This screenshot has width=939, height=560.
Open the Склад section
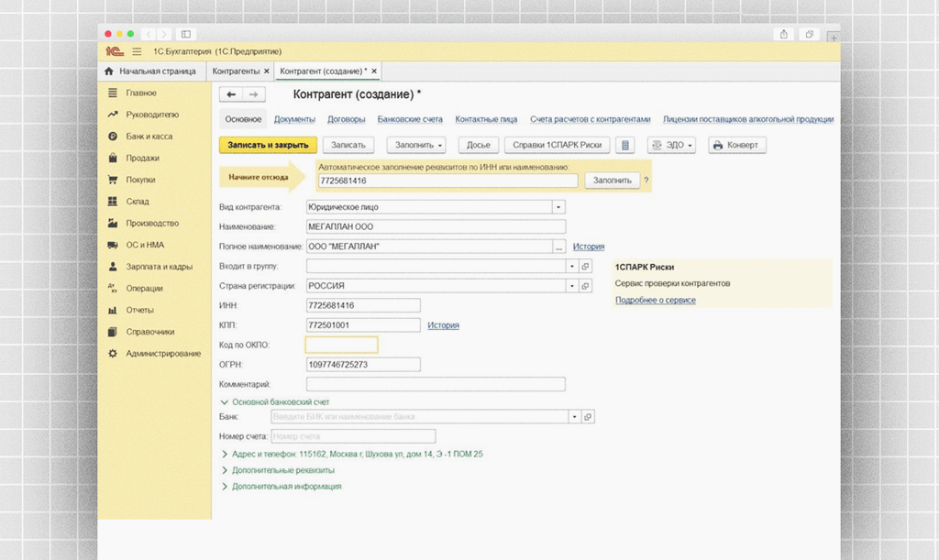click(x=138, y=202)
